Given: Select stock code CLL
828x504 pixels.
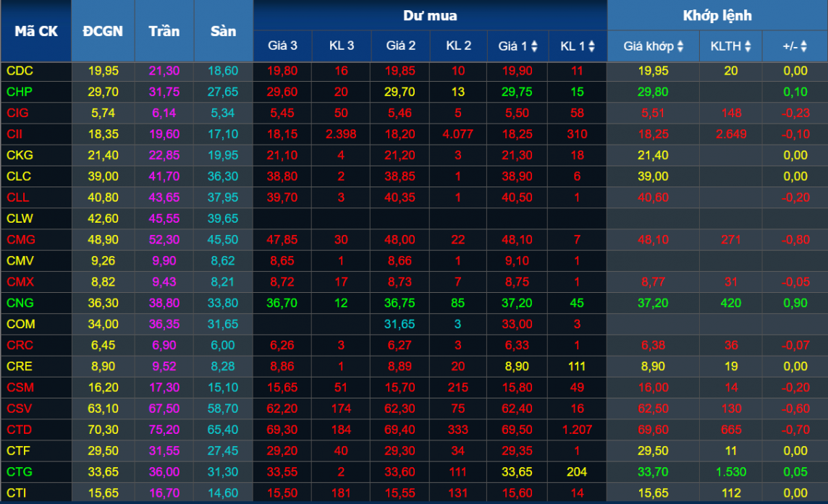Looking at the screenshot, I should [18, 197].
